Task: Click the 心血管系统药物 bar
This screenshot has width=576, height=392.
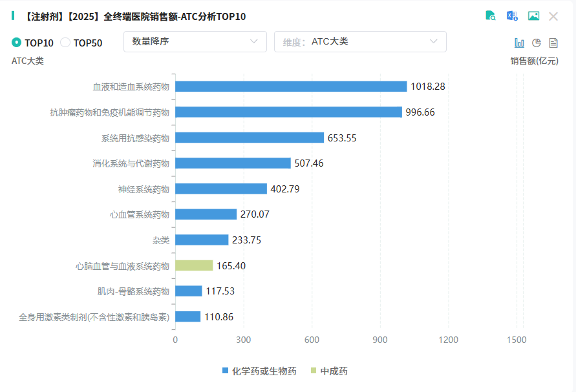Action: 206,214
